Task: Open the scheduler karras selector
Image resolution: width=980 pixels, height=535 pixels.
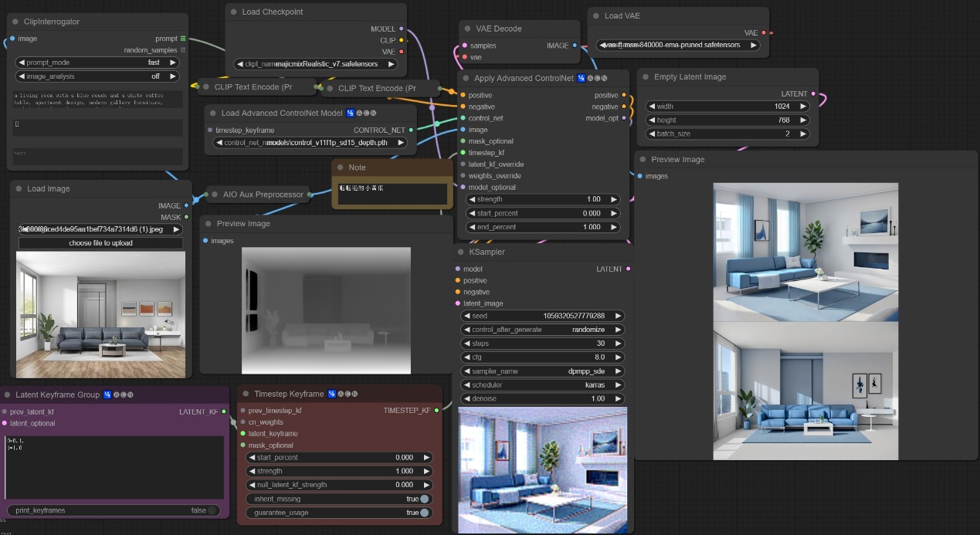Action: [x=542, y=385]
